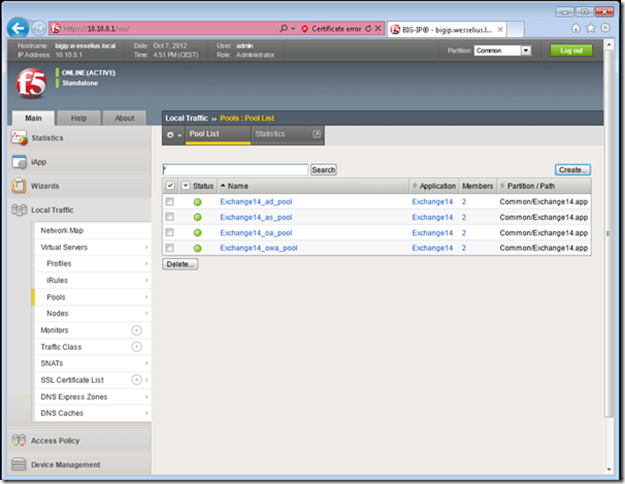The width and height of the screenshot is (625, 484).
Task: Click the plus icon next to Monitors
Action: [137, 330]
